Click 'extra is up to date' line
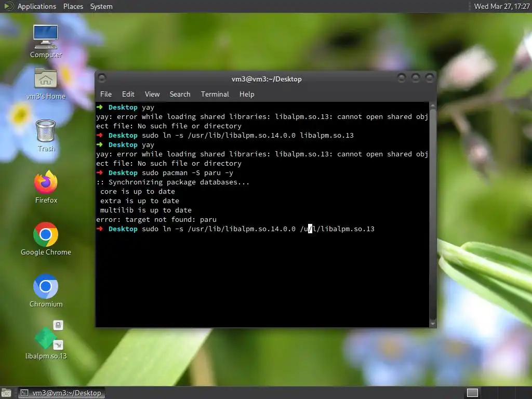 pyautogui.click(x=139, y=201)
